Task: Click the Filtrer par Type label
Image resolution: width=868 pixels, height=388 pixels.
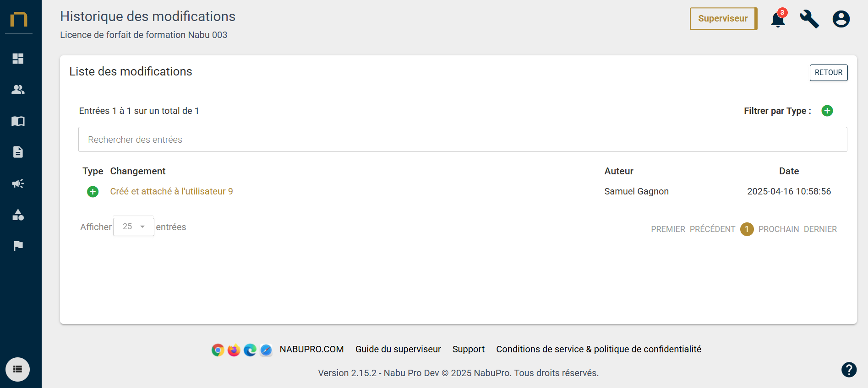Action: point(777,111)
